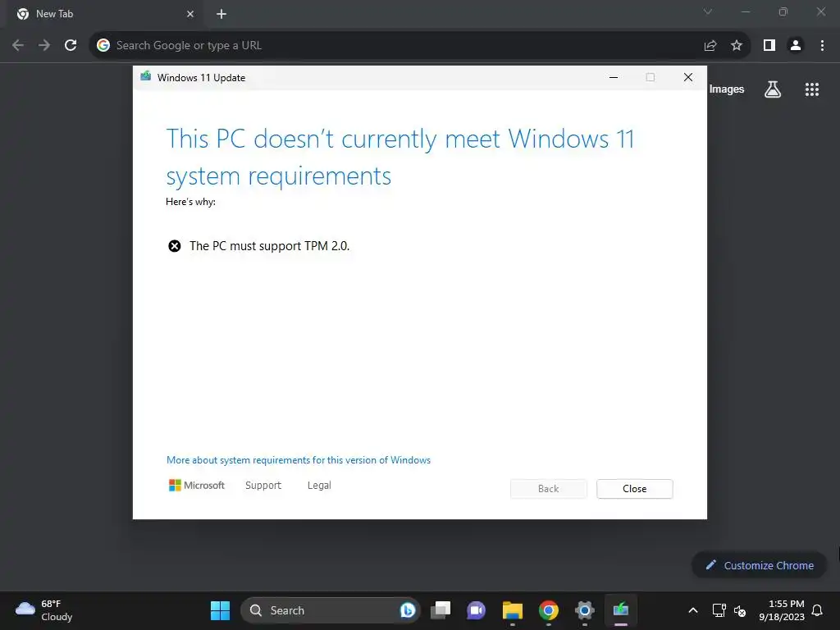Open Settings gear on taskbar
This screenshot has width=840, height=630.
click(584, 610)
